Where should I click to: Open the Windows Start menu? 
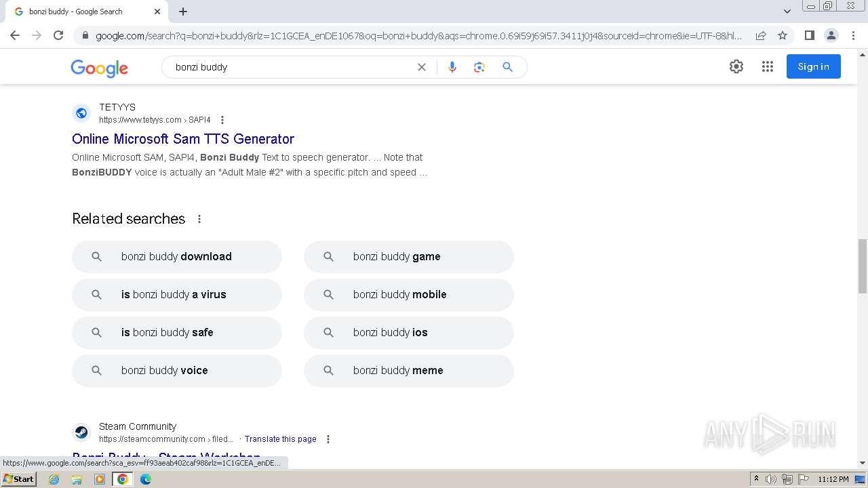click(19, 479)
